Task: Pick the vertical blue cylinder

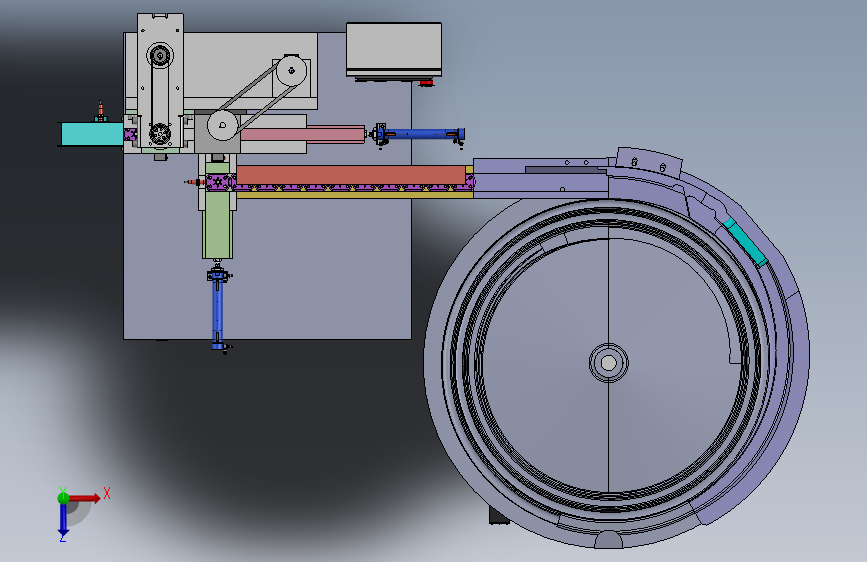Action: 218,309
